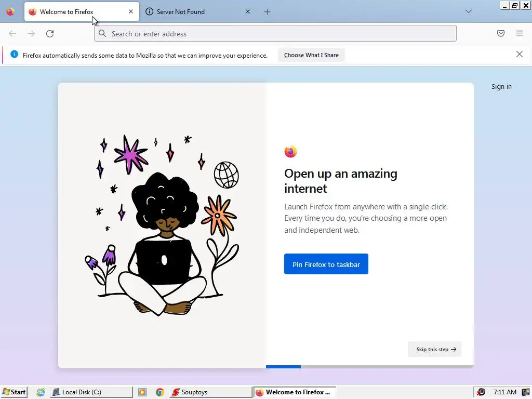The width and height of the screenshot is (532, 399).
Task: Go forward using the forward arrow
Action: 31,34
